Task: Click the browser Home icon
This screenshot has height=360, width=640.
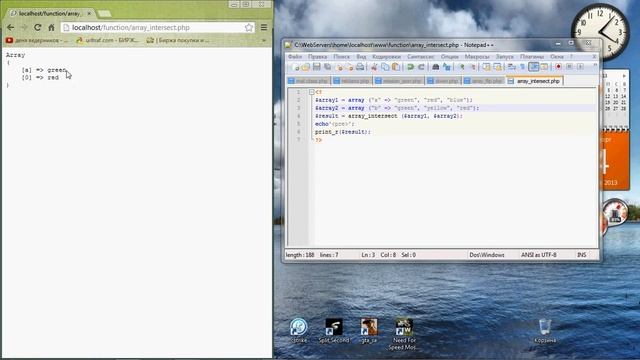Action: [x=51, y=27]
